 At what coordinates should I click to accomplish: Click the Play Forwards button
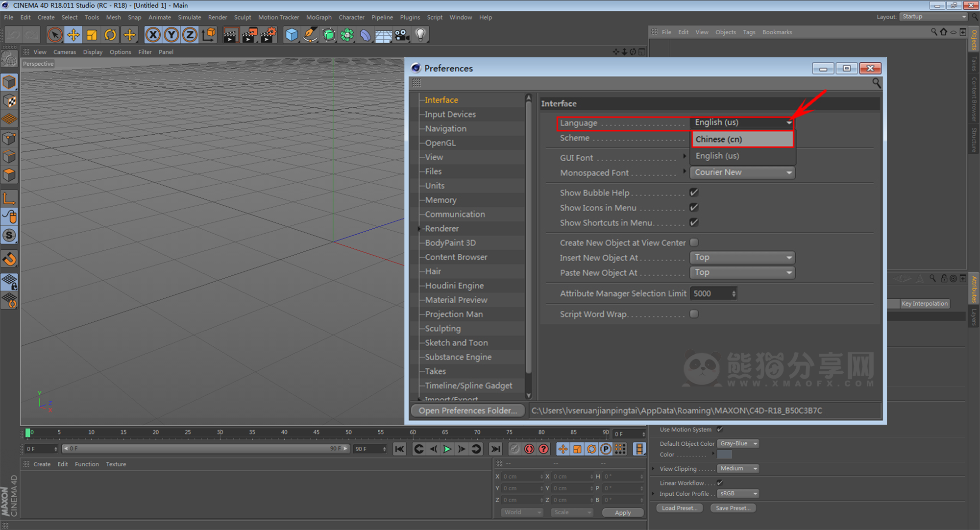pos(447,449)
